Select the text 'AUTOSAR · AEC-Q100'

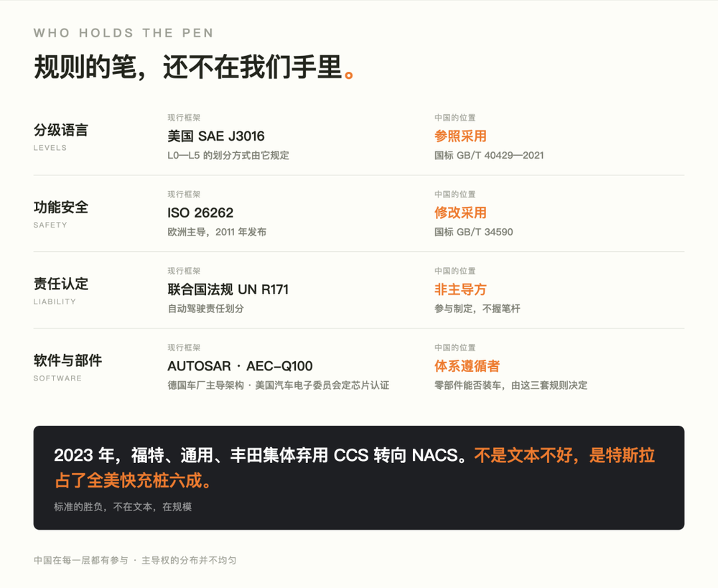(240, 366)
